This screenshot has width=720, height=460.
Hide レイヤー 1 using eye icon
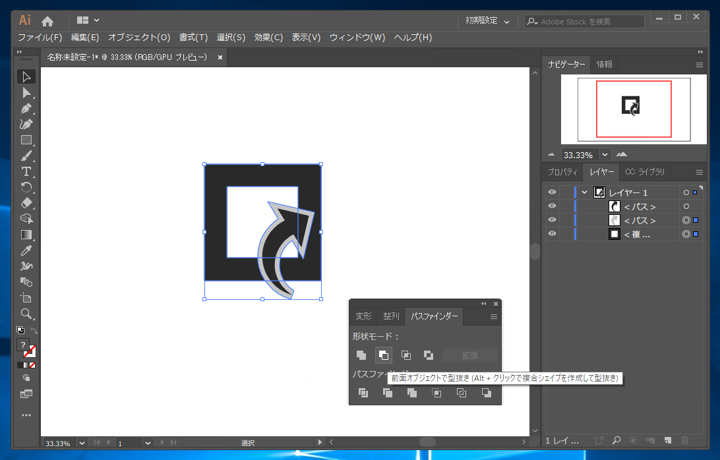click(552, 192)
